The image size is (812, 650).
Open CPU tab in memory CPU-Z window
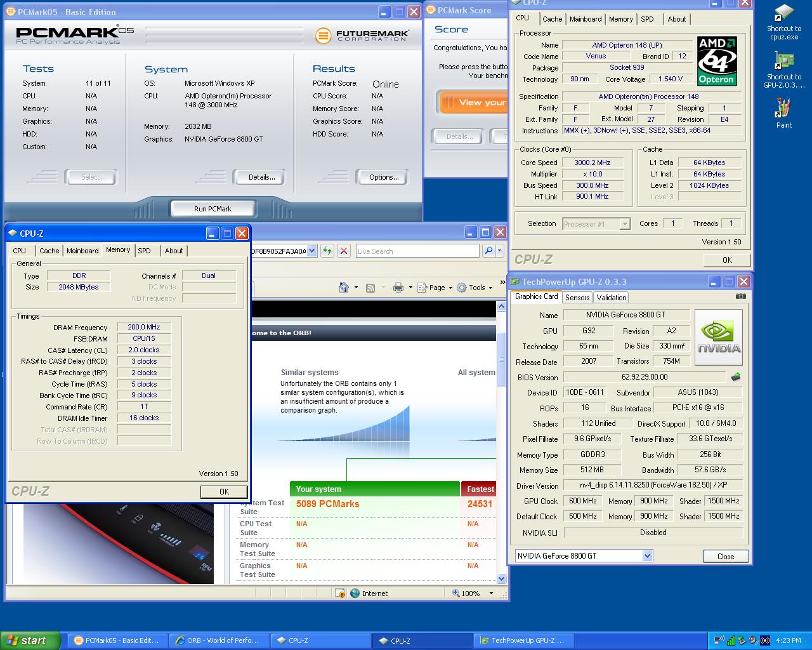point(20,251)
